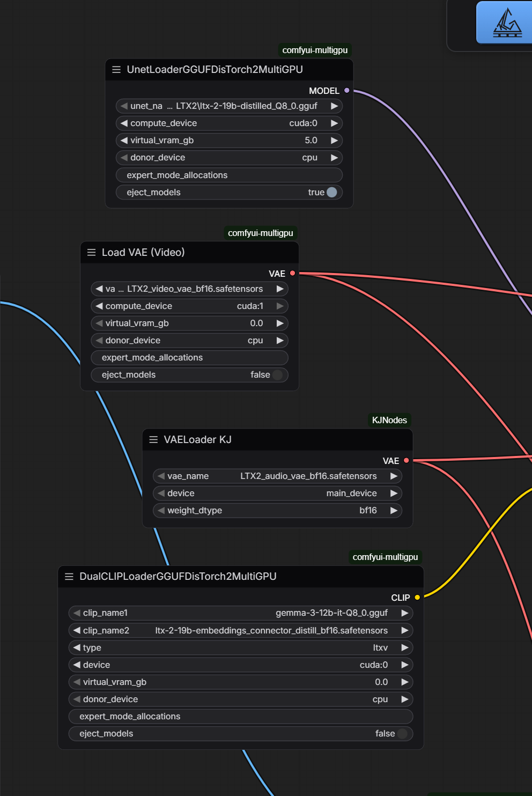Open LTX2_audio_vae_bf16.safetensors vae_name combo

[277, 476]
